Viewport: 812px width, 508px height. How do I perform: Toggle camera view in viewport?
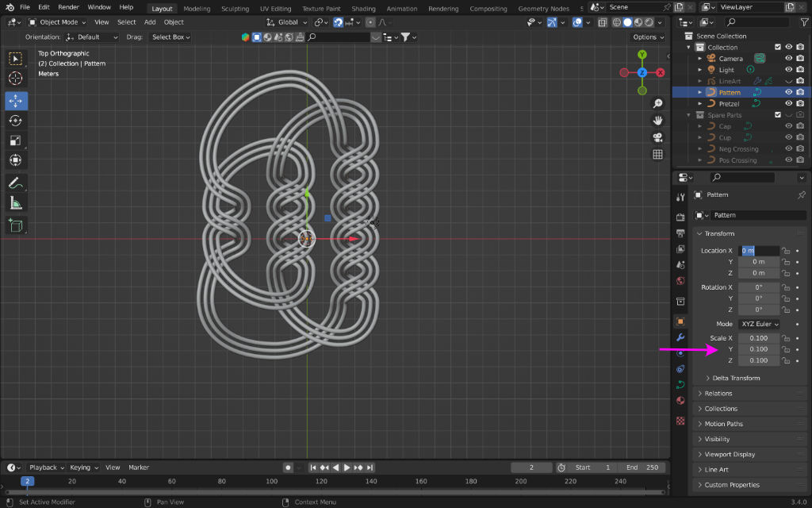coord(657,137)
